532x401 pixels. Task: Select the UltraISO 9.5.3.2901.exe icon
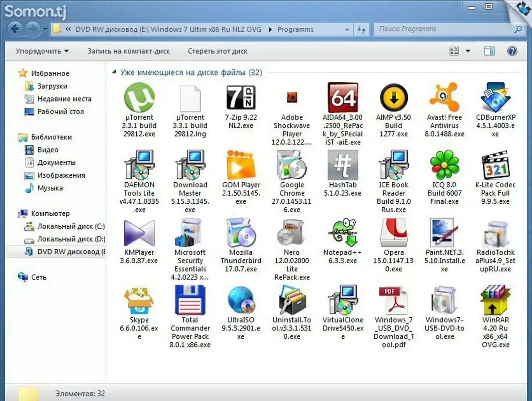pos(241,300)
